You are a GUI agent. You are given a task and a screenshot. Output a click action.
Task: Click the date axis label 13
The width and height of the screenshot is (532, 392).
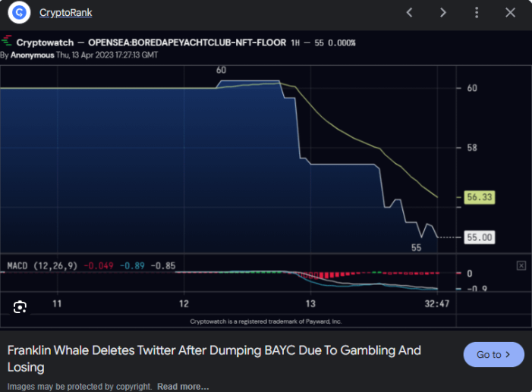pyautogui.click(x=310, y=303)
